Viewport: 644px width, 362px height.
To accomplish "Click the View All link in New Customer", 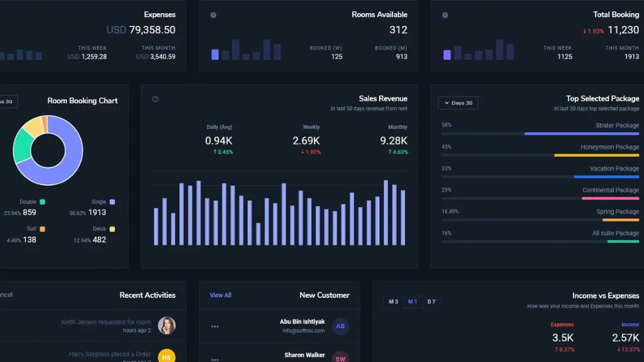I will [x=220, y=295].
